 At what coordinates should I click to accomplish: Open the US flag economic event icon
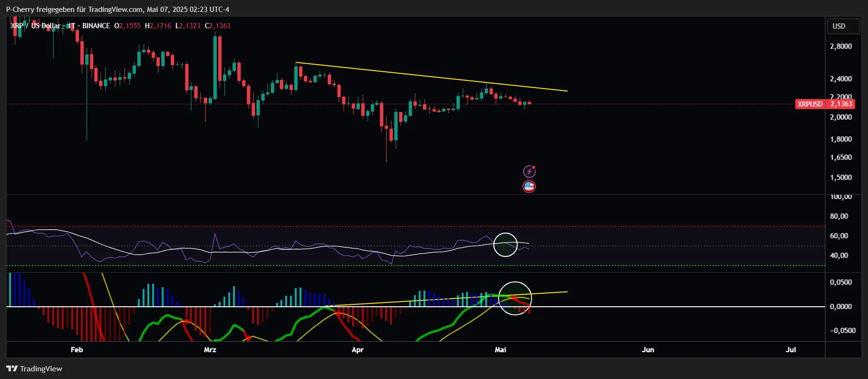[x=529, y=187]
